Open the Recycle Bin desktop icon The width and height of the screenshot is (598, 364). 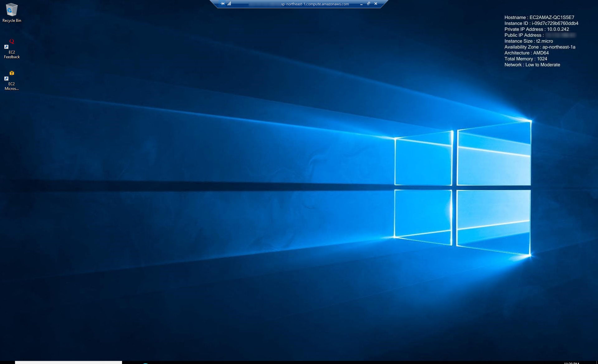pos(12,10)
